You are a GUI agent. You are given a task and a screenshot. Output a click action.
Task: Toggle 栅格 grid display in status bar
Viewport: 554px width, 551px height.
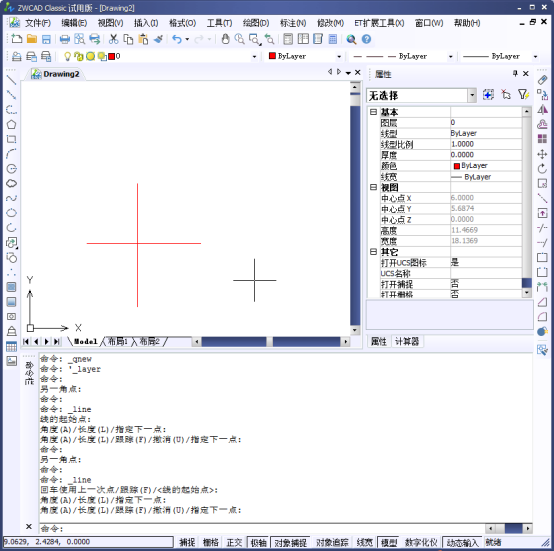click(x=211, y=542)
